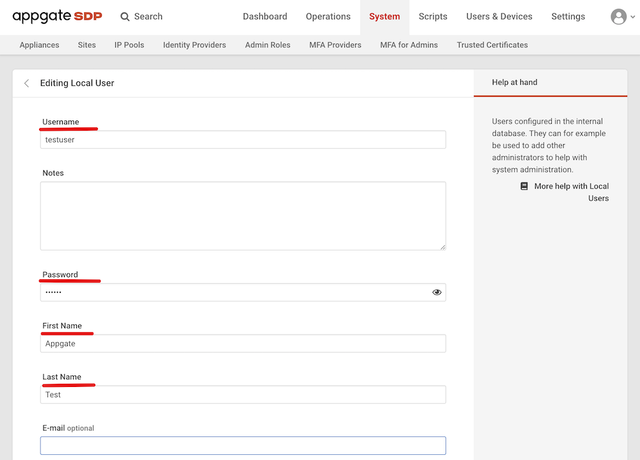The image size is (640, 460).
Task: Open the Operations menu
Action: point(328,17)
